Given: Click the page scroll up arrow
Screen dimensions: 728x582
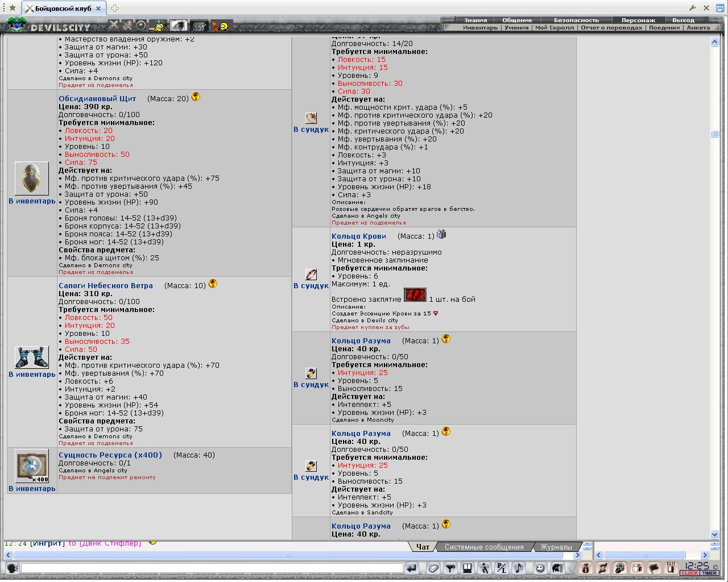Looking at the screenshot, I should 715,41.
